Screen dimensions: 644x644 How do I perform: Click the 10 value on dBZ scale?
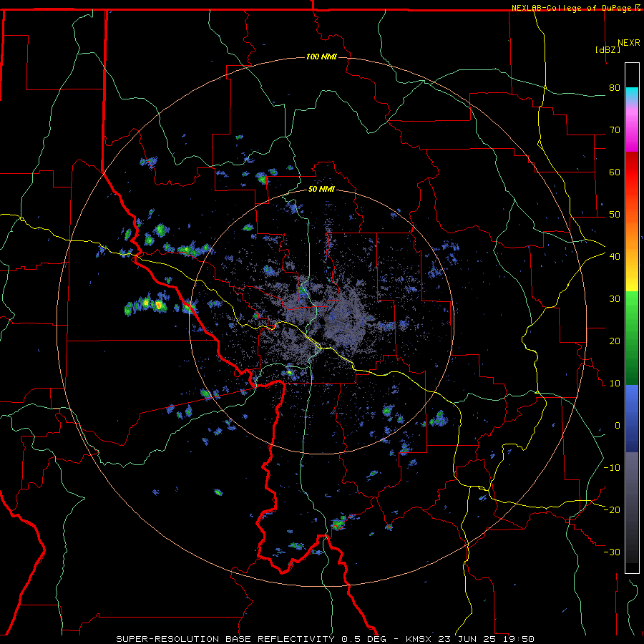615,384
